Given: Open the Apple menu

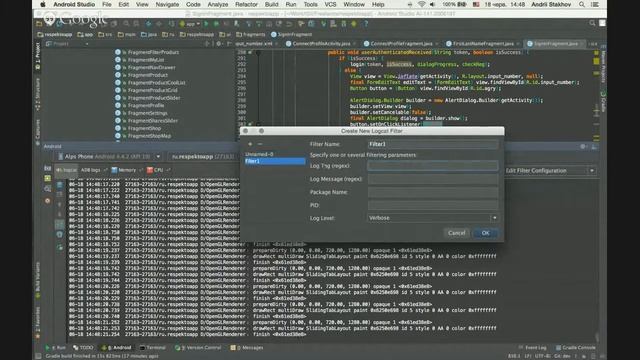Looking at the screenshot, I should 43,4.
